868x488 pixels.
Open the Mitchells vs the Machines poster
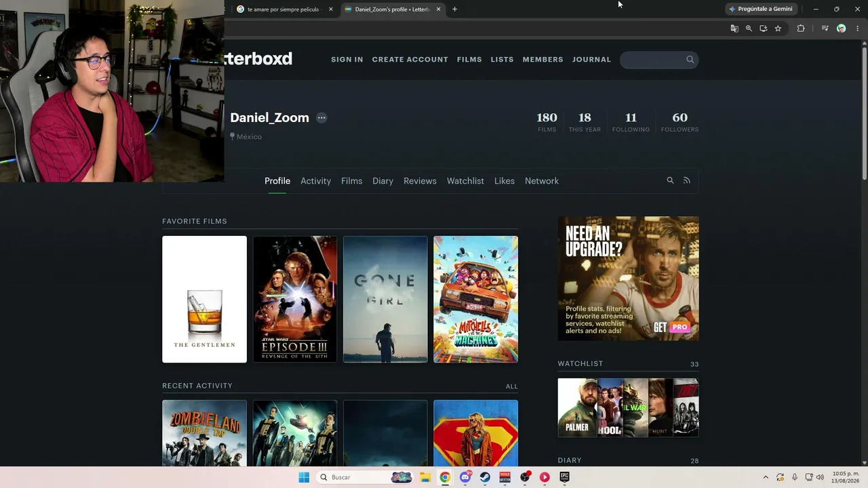point(476,300)
